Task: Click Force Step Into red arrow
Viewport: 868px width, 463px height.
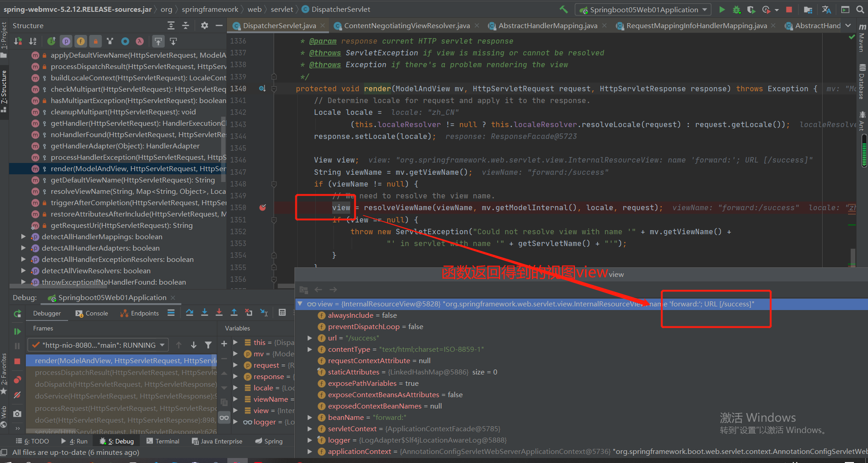Action: (219, 312)
